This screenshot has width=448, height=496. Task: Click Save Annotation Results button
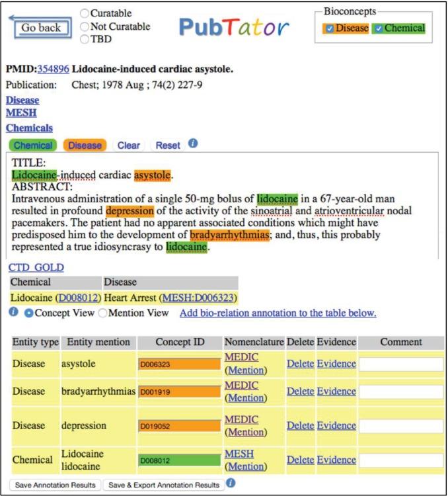pyautogui.click(x=56, y=485)
